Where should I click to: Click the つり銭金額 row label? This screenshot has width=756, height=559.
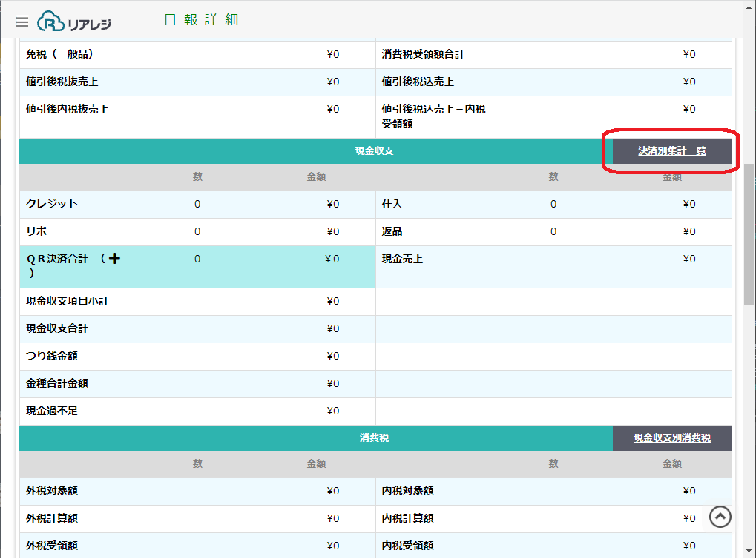tap(52, 356)
